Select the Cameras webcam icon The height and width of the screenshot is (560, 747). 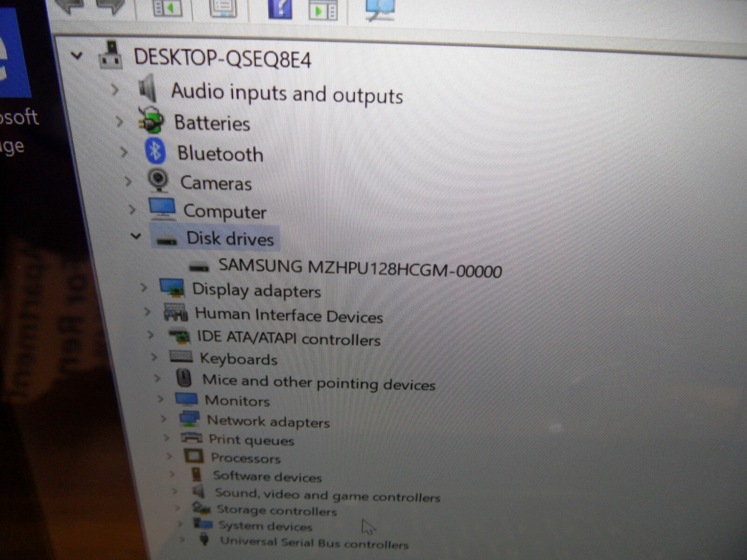159,180
